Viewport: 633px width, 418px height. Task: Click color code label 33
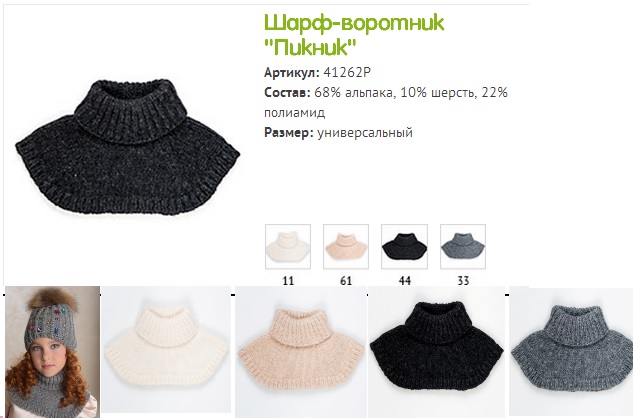point(463,281)
